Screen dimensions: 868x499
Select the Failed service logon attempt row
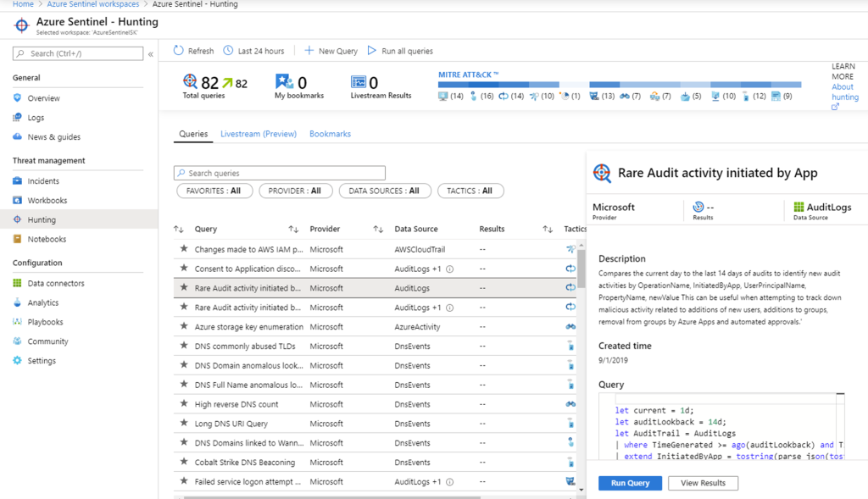point(375,482)
